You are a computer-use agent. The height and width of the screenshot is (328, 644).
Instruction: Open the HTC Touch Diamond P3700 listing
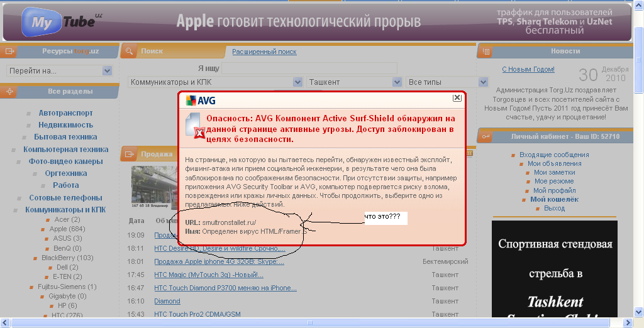click(225, 288)
